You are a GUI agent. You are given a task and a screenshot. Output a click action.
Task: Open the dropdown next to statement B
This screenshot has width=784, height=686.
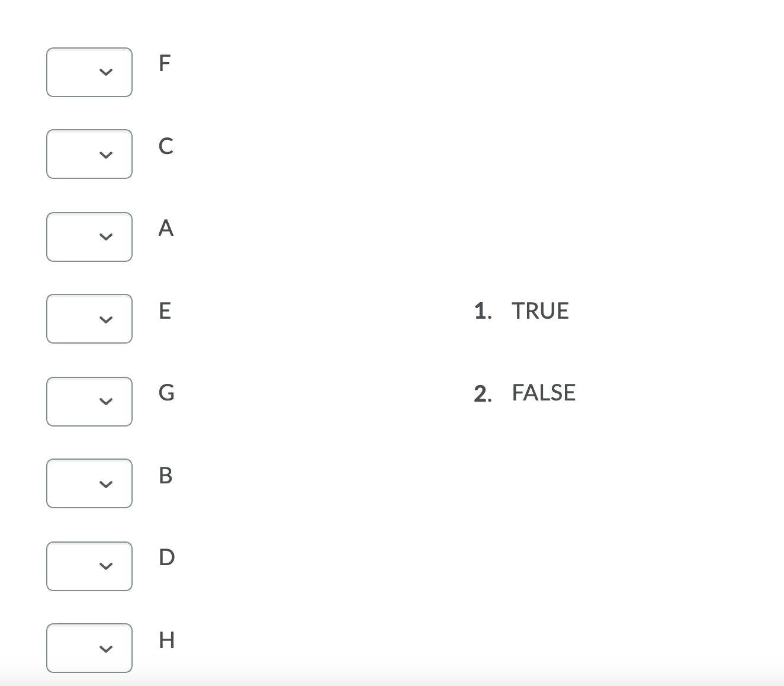(89, 483)
